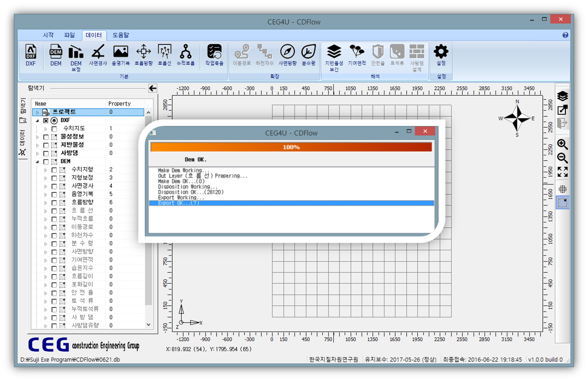Screen dimensions: 588x381
Task: Expand the 수치지형 tree node
Action: point(46,169)
